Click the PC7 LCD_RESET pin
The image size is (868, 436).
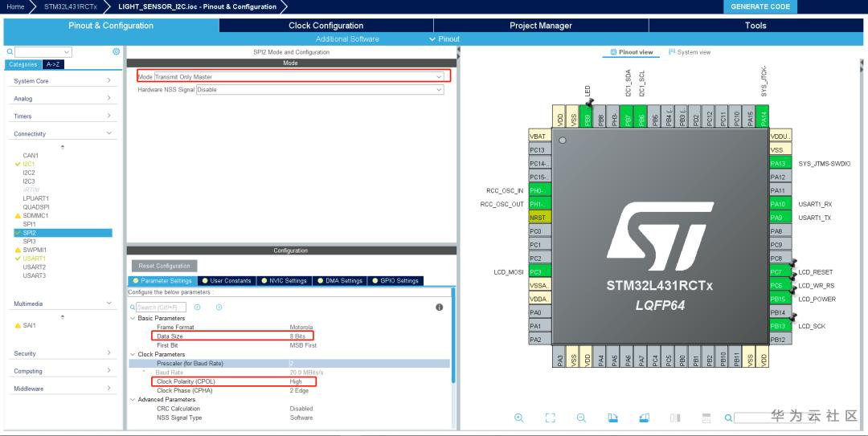(780, 271)
